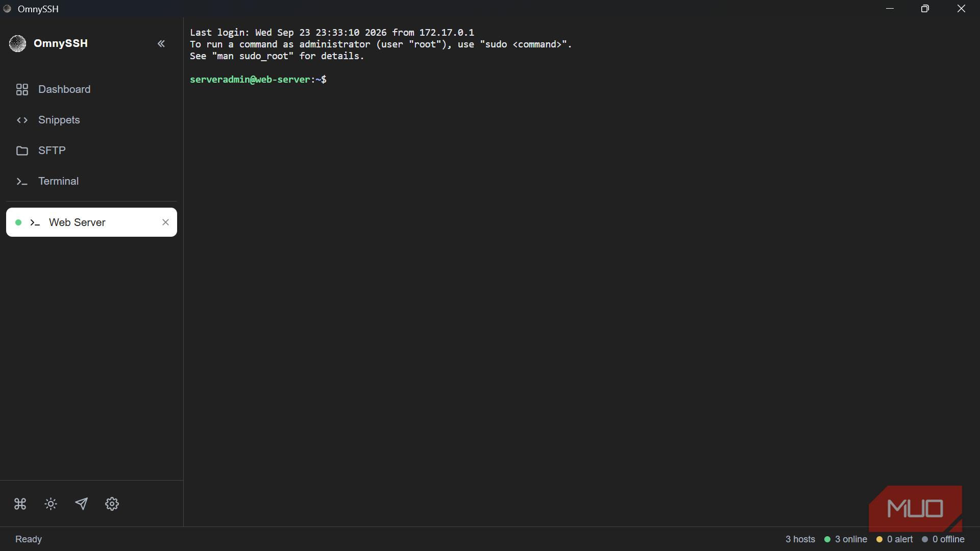Click the "3 online" status indicator
Screen dimensions: 980x551
point(846,539)
